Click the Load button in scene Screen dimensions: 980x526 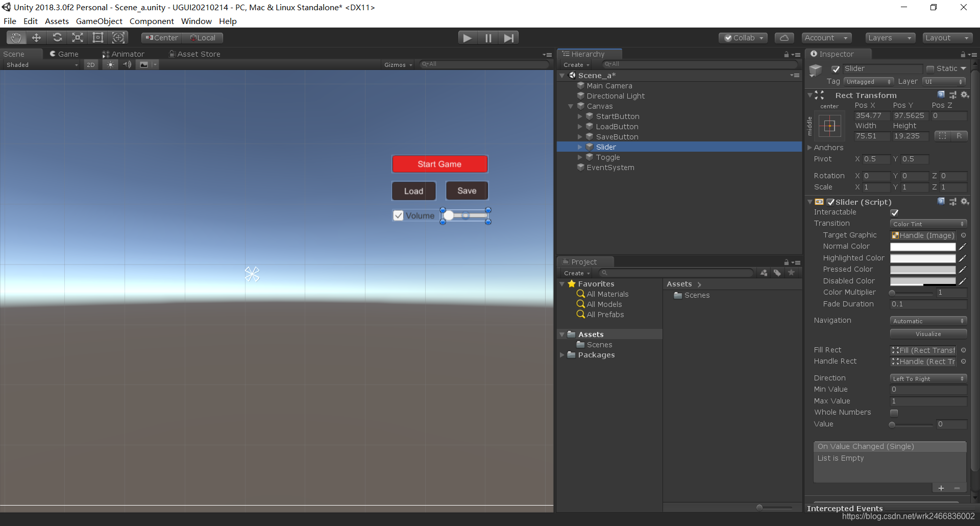point(414,191)
